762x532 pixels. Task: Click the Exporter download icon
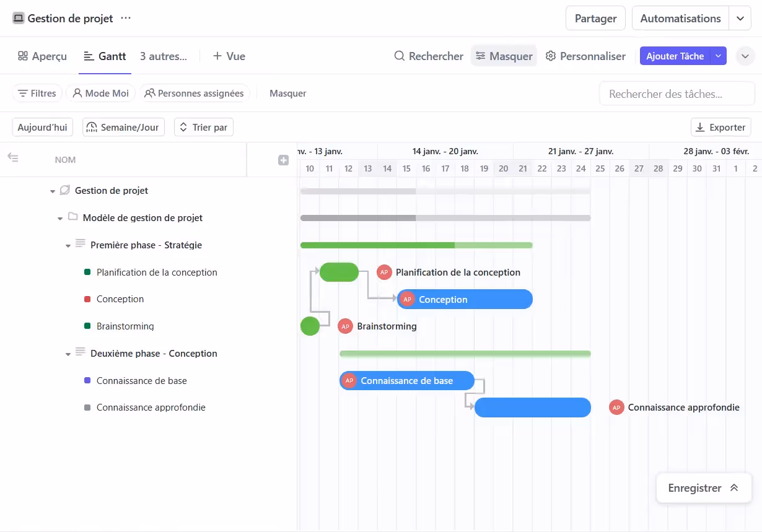pos(704,126)
